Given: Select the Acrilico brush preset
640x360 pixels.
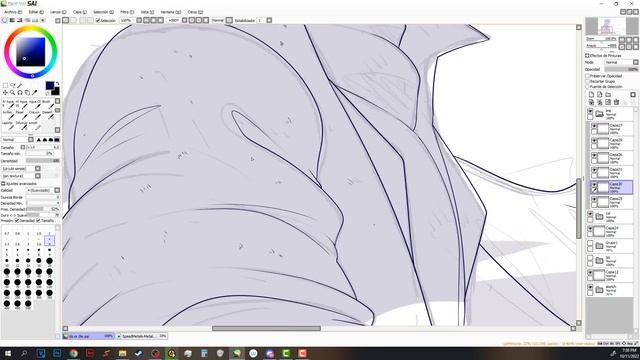Looking at the screenshot, I should [x=8, y=115].
